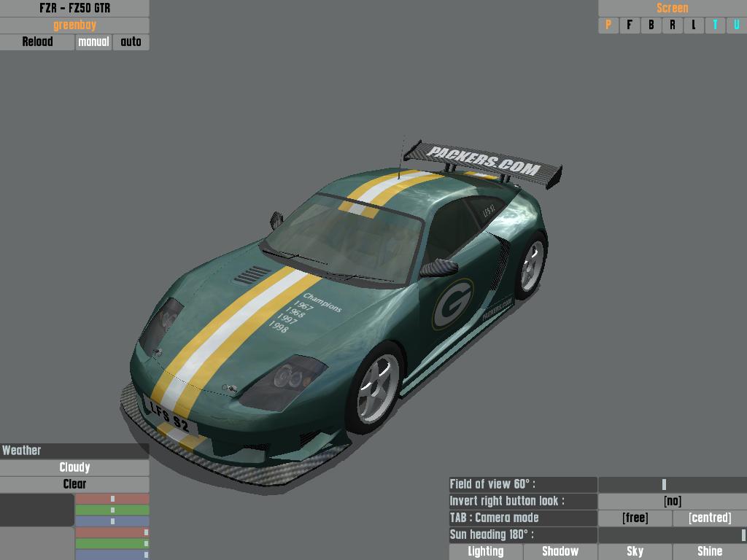The width and height of the screenshot is (747, 560).
Task: Choose Cloudy weather
Action: click(74, 467)
